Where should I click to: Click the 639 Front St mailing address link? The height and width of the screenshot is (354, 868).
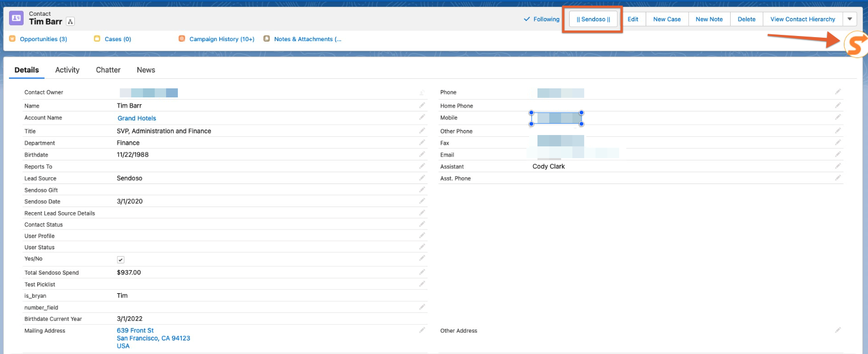point(135,330)
